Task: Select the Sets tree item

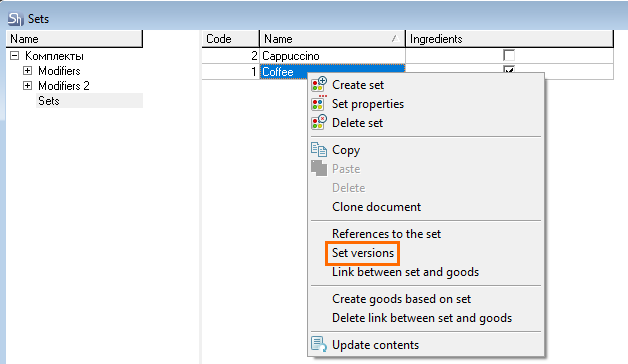Action: (49, 101)
